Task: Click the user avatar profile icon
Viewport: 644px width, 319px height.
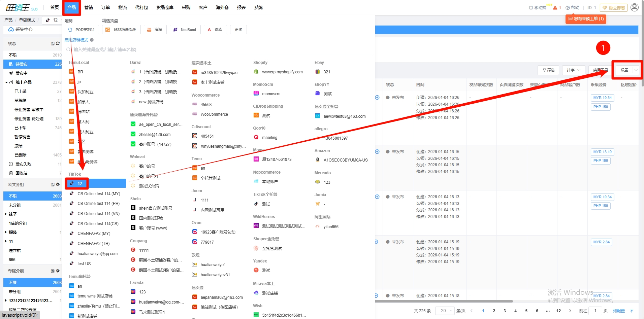Action: [x=634, y=7]
